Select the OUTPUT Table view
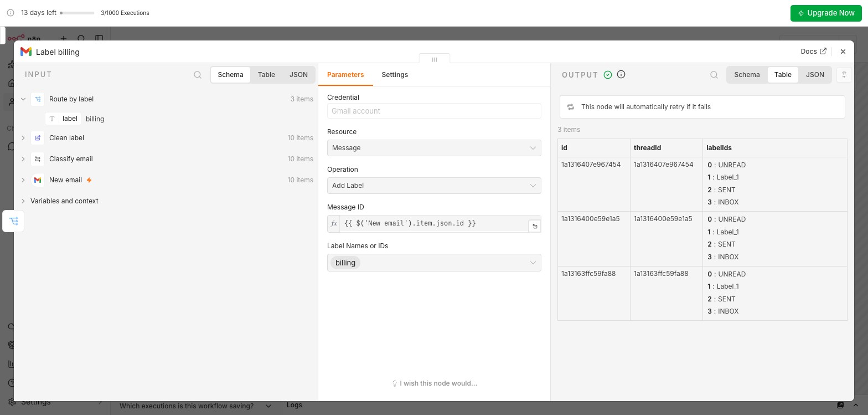 pyautogui.click(x=783, y=75)
